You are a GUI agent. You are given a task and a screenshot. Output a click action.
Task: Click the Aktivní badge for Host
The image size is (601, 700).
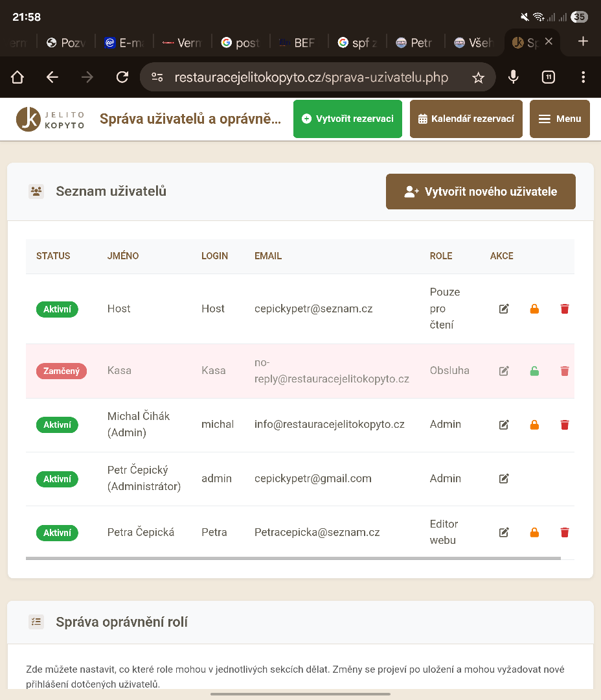point(57,309)
